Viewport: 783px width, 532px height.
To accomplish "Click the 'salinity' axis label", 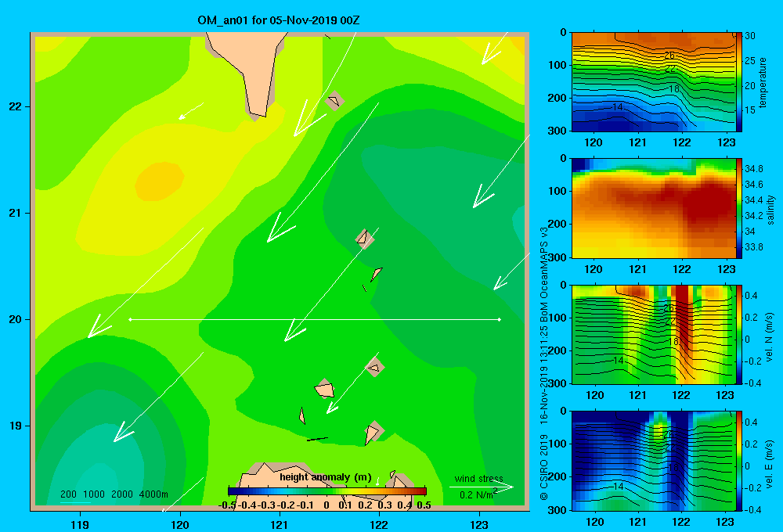I will [x=770, y=209].
